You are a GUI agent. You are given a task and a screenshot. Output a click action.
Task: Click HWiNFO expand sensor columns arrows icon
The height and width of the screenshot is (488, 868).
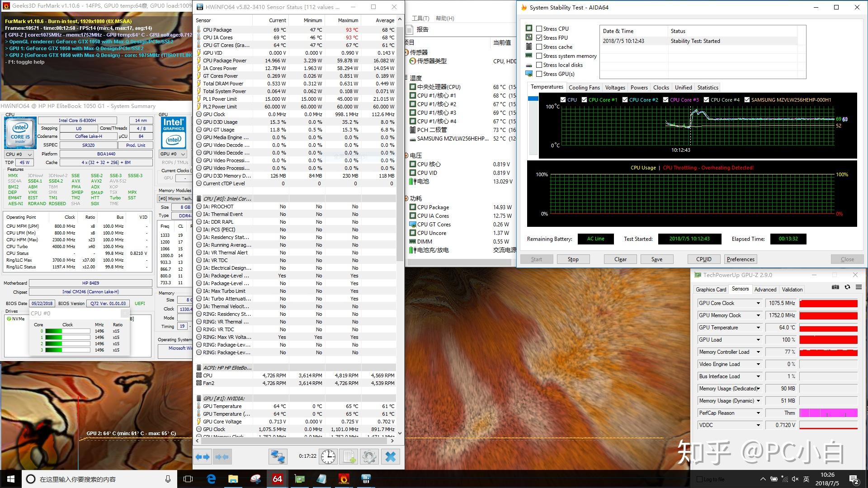[203, 457]
